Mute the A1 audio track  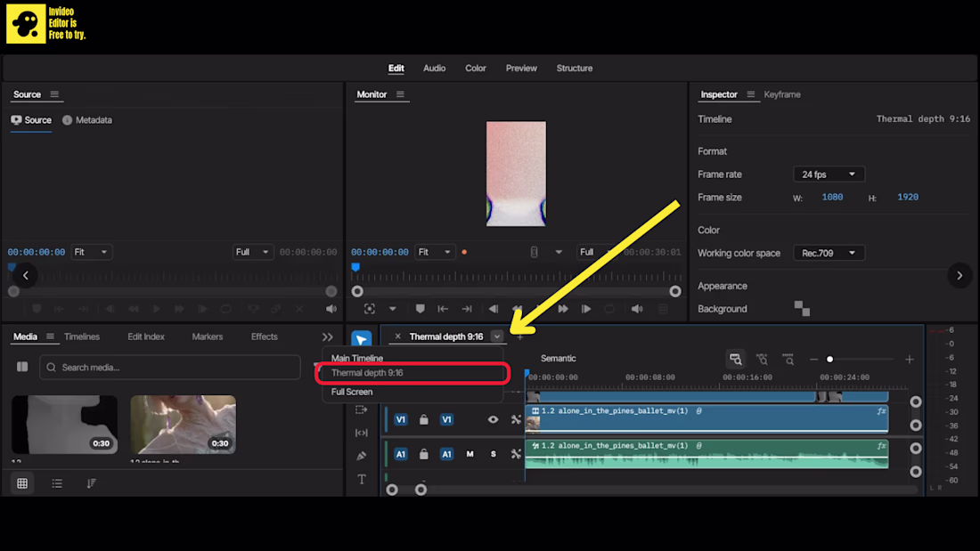[470, 454]
